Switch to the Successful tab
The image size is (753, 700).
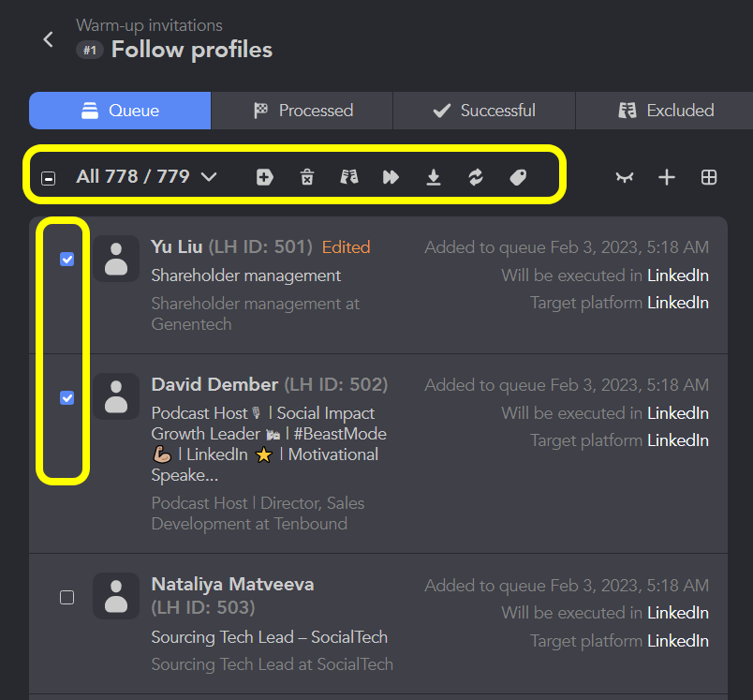[x=484, y=111]
